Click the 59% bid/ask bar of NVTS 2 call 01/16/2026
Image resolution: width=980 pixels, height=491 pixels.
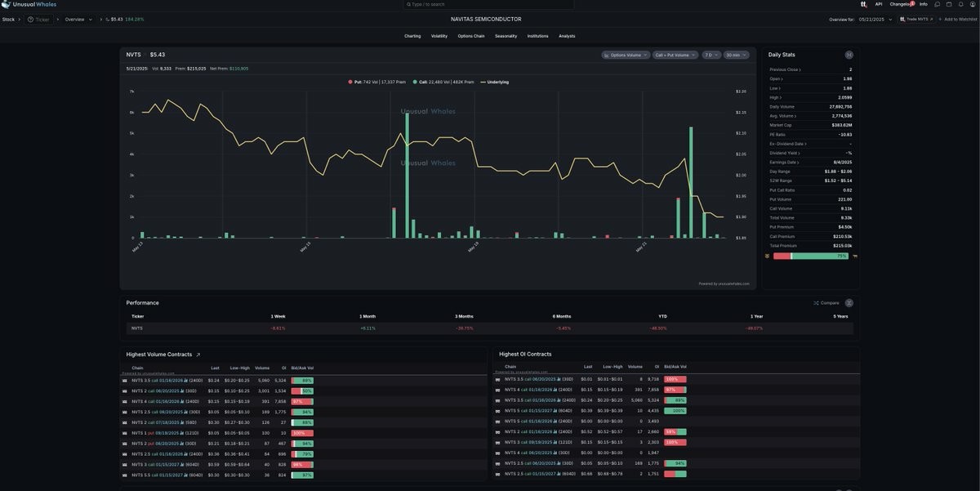675,432
